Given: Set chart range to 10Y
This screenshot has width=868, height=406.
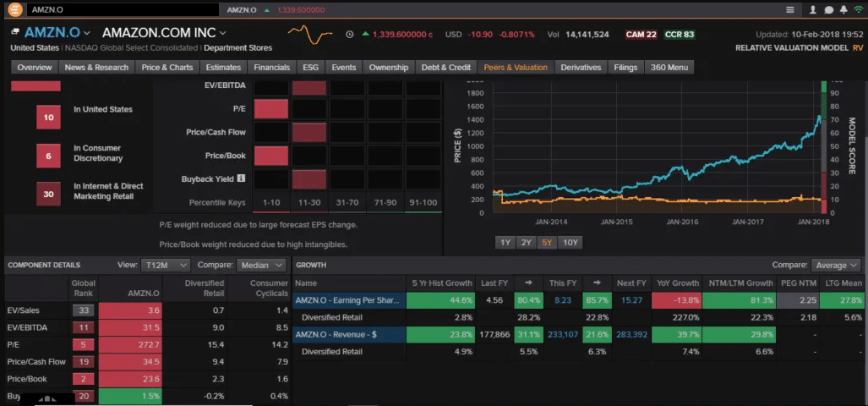Looking at the screenshot, I should 570,243.
